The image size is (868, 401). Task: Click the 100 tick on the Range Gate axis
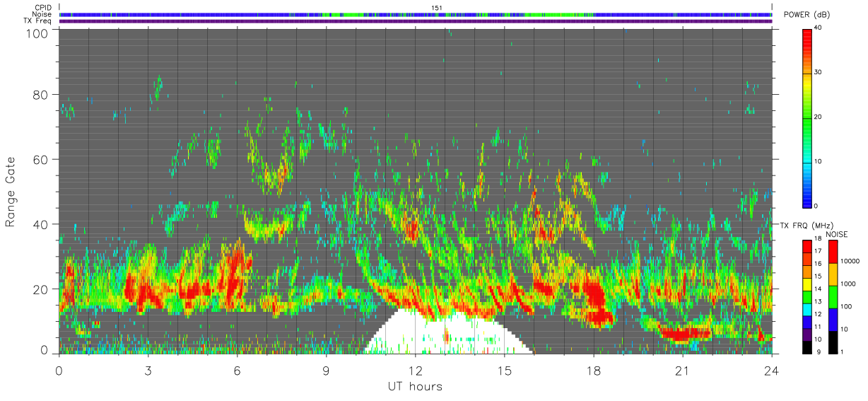(37, 33)
